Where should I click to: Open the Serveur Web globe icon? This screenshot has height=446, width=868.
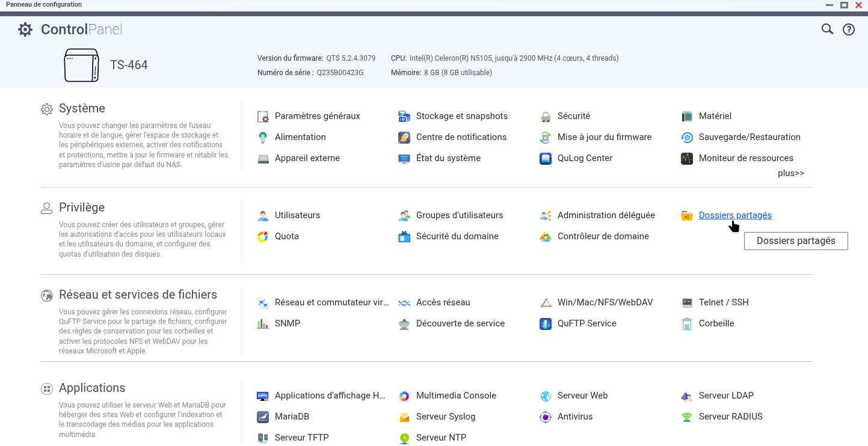546,396
